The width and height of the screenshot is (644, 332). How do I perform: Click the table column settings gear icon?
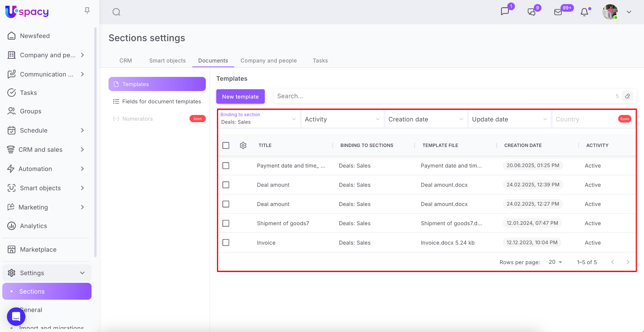click(x=243, y=145)
